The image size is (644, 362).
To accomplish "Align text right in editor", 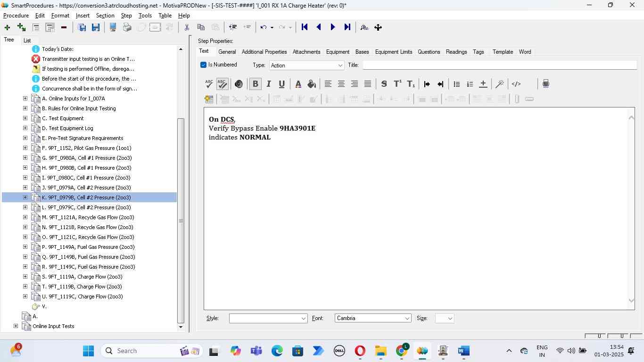I will tap(355, 84).
